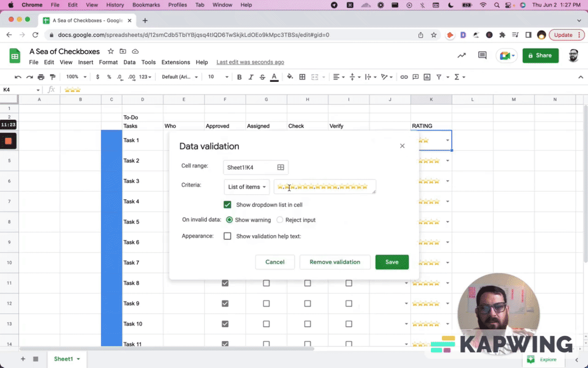Star the document A Sea of Checkboxes
The width and height of the screenshot is (588, 368).
111,52
